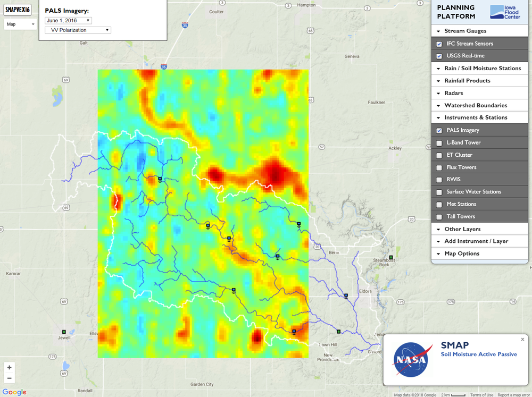Click the green station marker near Jewell
This screenshot has width=532, height=397.
[x=64, y=331]
